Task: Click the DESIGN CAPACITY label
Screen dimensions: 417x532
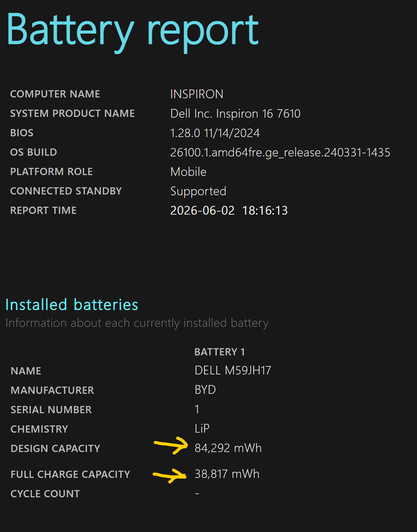Action: (x=55, y=449)
